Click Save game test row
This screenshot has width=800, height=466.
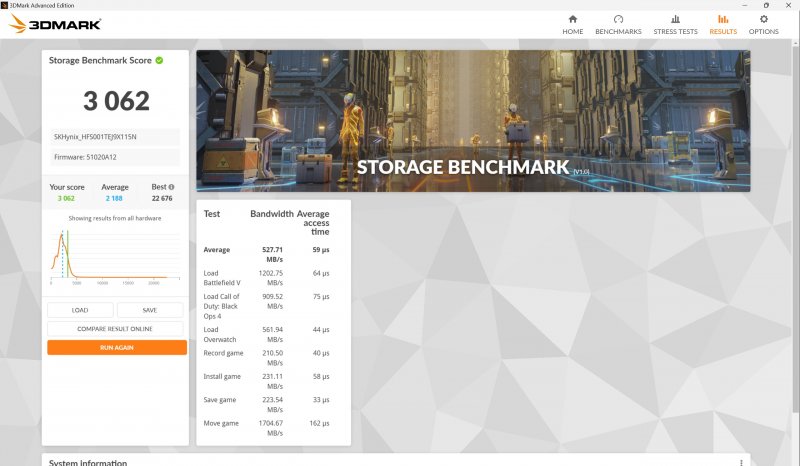pyautogui.click(x=266, y=405)
